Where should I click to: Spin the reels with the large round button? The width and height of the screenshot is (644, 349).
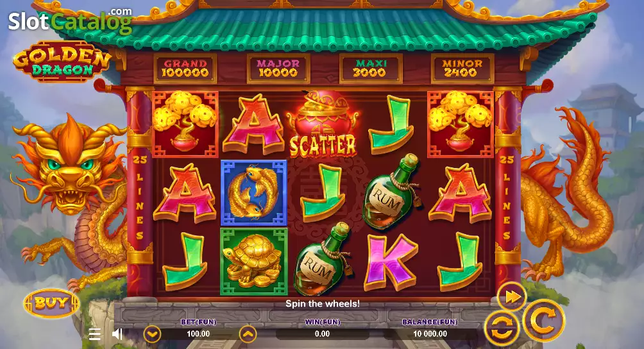544,321
